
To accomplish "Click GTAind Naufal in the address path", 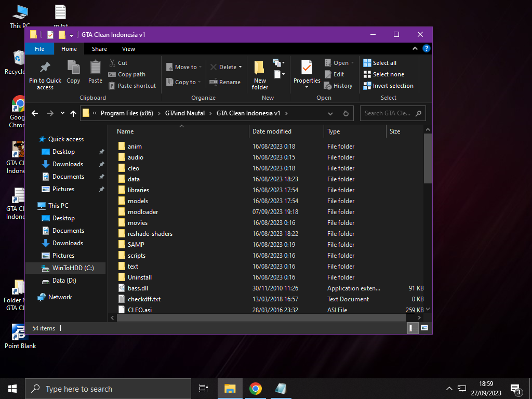I will [x=185, y=113].
